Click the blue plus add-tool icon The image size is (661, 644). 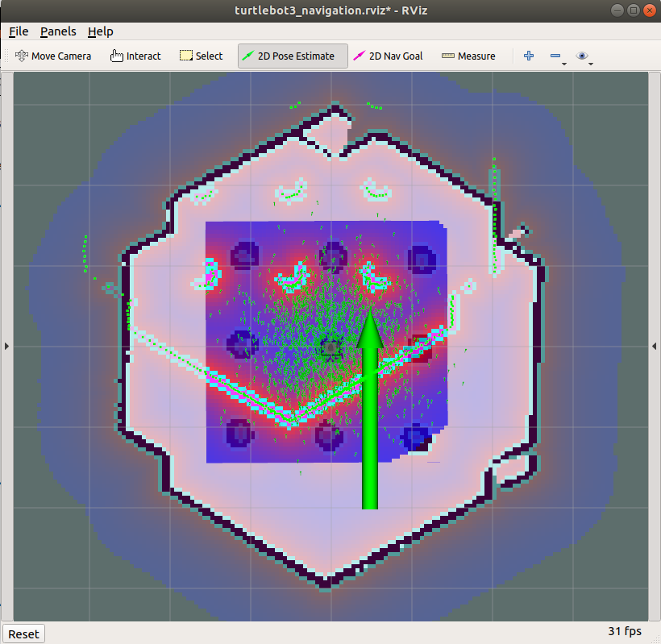529,56
